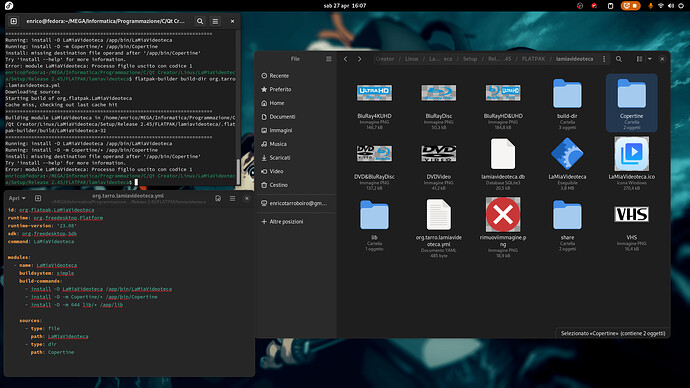Go back in the file manager
Image resolution: width=690 pixels, height=388 pixels.
coord(345,59)
